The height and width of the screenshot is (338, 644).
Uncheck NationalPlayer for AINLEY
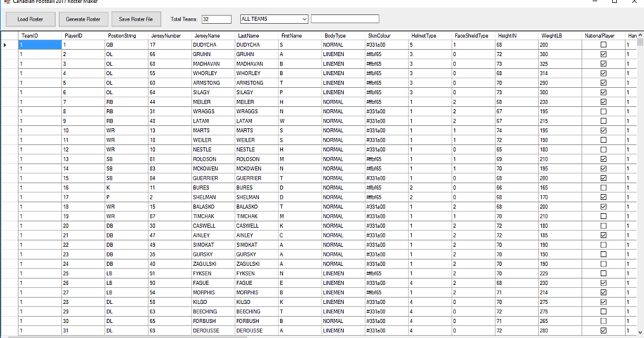(x=604, y=235)
